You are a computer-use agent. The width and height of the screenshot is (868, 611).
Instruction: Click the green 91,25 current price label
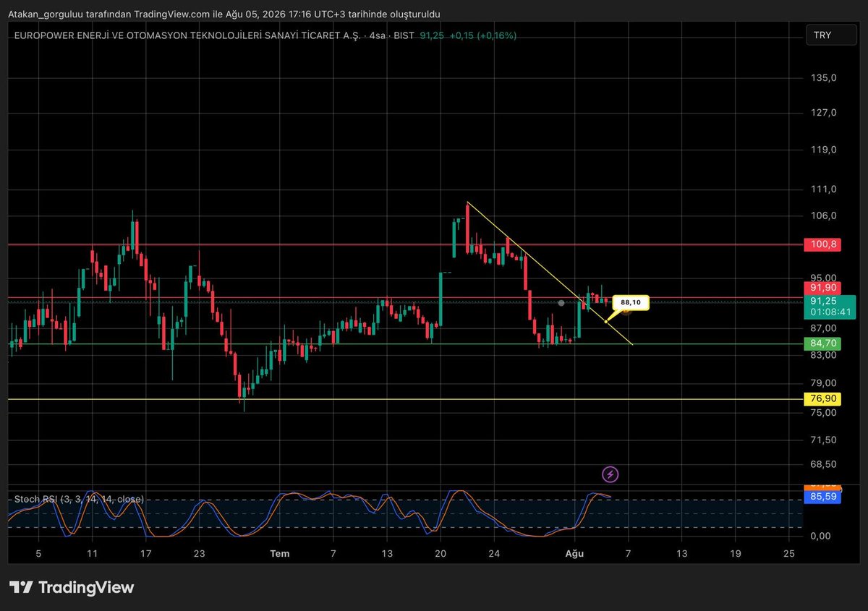pyautogui.click(x=830, y=301)
